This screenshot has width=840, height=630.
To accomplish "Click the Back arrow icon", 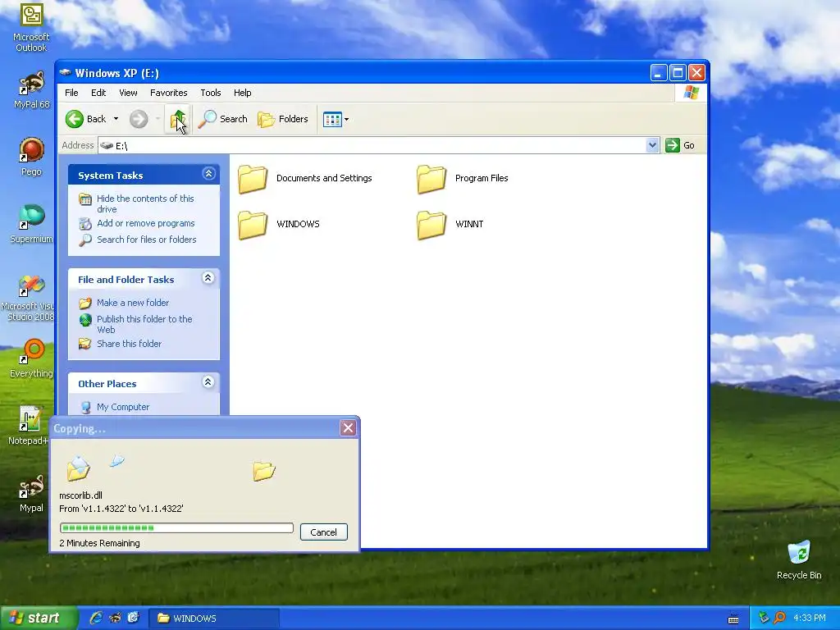I will [x=75, y=119].
